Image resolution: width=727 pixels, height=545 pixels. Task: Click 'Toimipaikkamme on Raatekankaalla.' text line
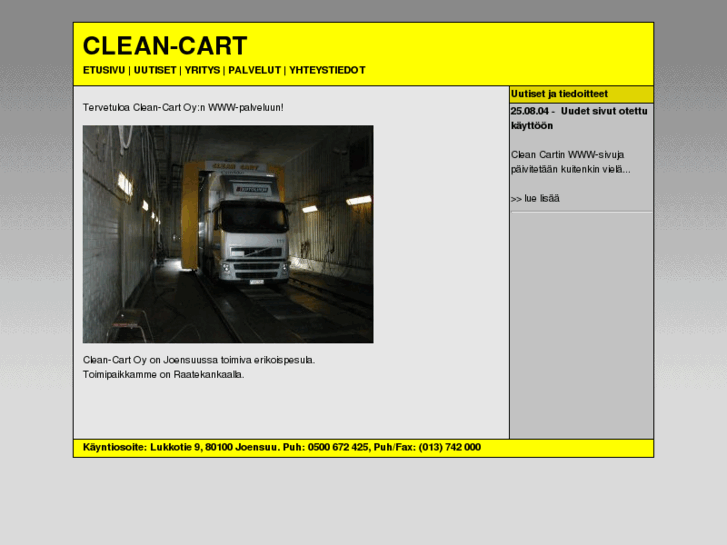pyautogui.click(x=164, y=374)
